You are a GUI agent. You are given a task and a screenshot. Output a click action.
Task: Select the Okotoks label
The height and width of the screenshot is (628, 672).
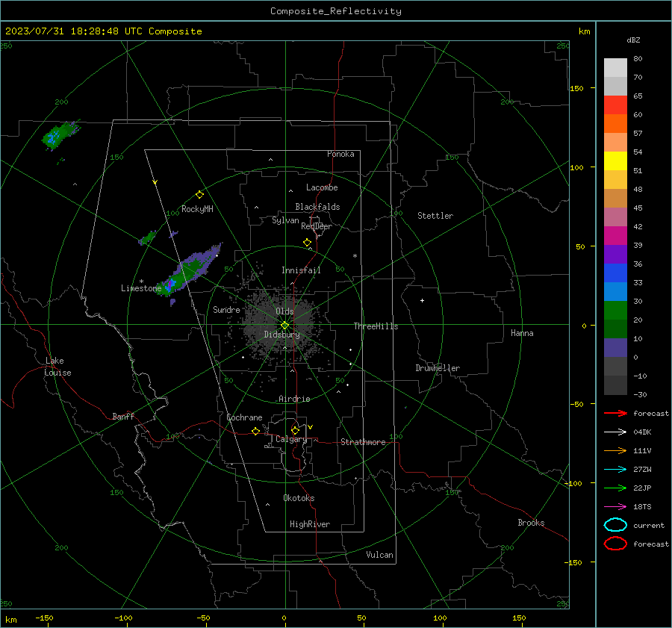299,498
